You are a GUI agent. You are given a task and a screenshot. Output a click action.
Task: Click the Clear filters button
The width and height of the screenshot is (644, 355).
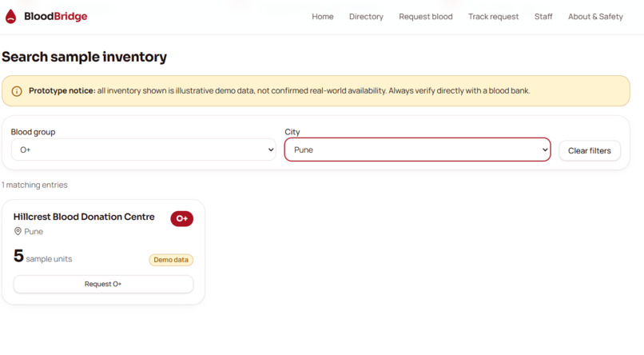pos(590,151)
